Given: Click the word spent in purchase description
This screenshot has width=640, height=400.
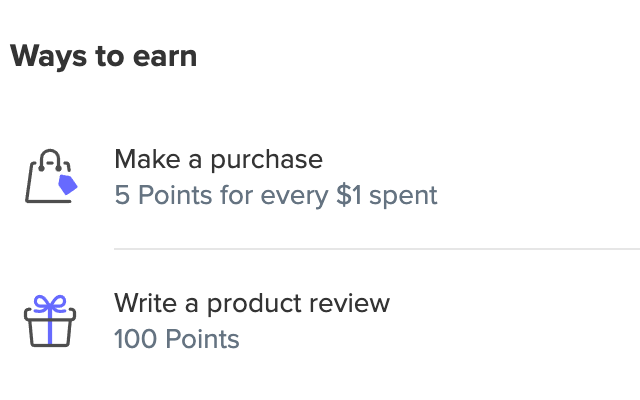Looking at the screenshot, I should pyautogui.click(x=403, y=196).
